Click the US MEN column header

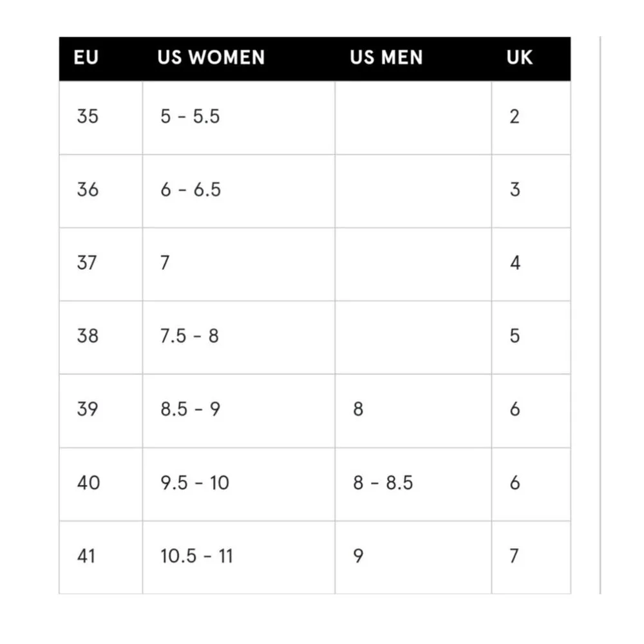pos(386,58)
